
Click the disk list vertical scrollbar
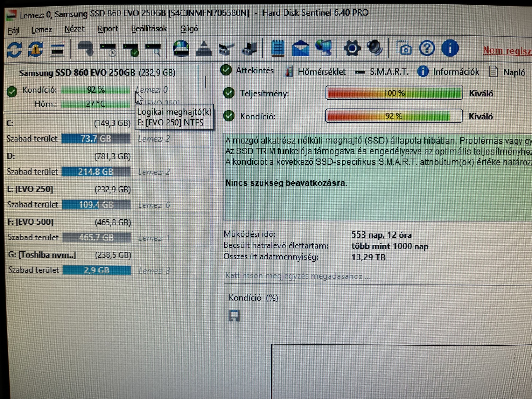point(205,83)
